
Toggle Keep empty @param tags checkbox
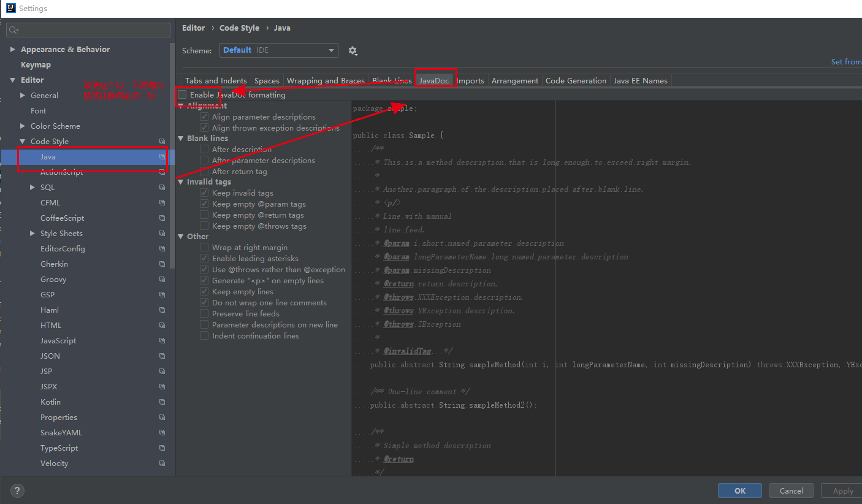click(x=204, y=204)
